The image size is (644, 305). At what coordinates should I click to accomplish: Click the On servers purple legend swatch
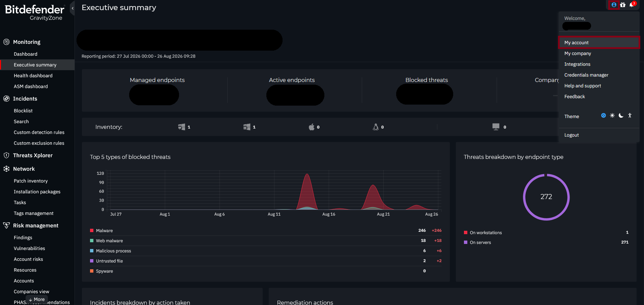coord(466,242)
